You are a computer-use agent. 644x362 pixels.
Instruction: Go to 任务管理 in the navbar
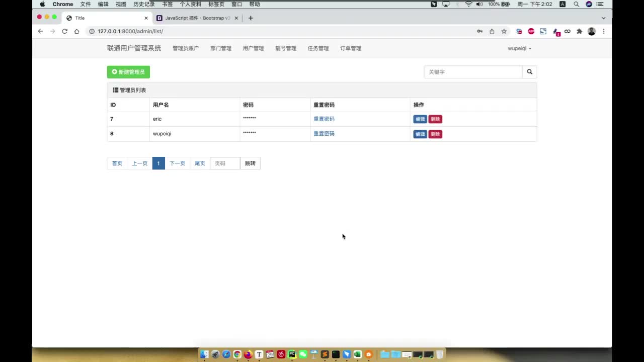pyautogui.click(x=318, y=49)
